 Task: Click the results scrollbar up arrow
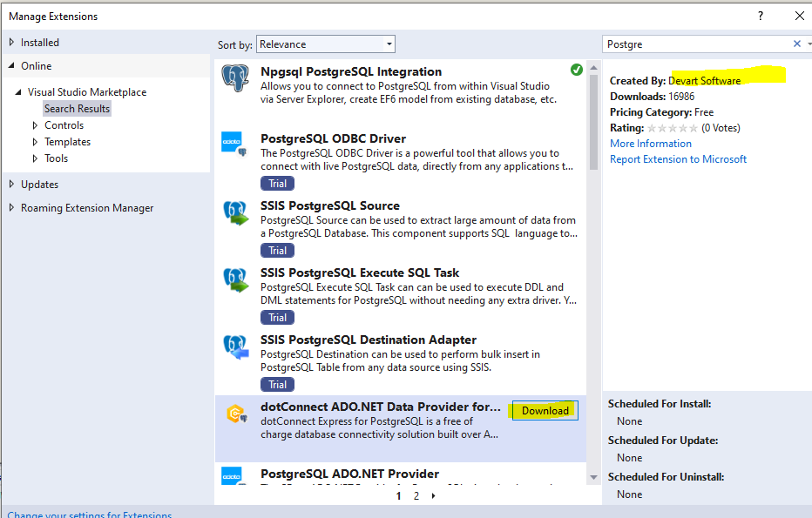(593, 68)
